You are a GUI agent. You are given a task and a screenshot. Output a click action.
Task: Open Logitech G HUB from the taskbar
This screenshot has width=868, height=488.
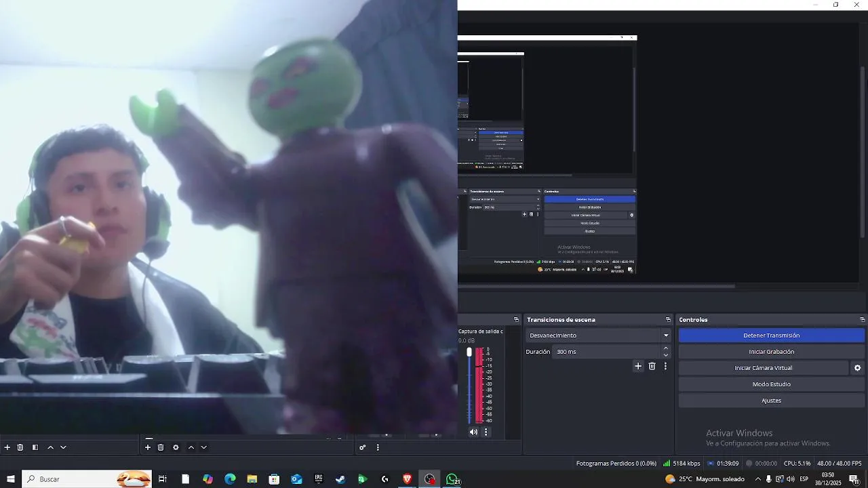[x=385, y=479]
